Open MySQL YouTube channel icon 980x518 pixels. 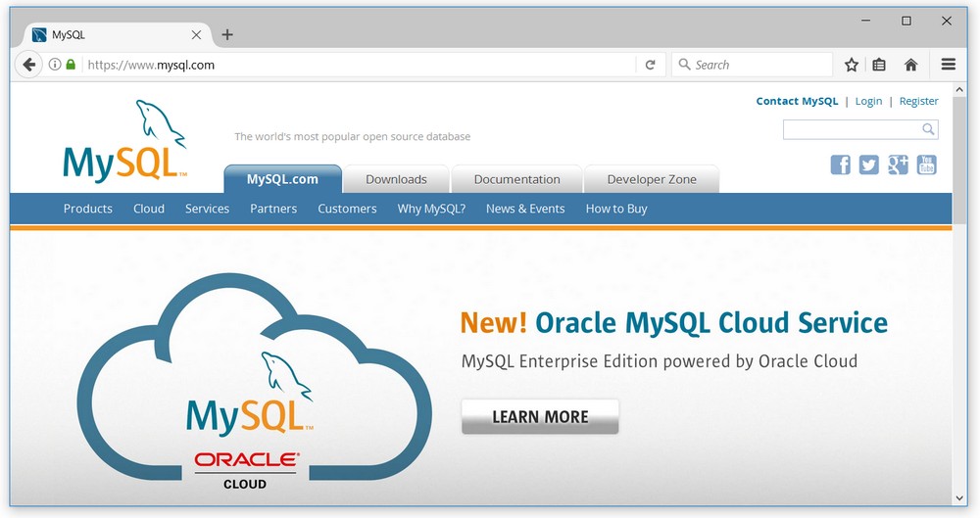926,165
